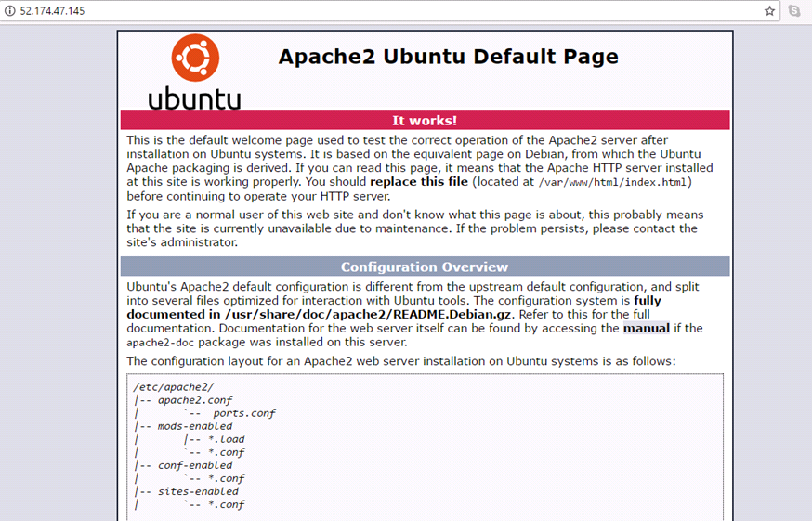The width and height of the screenshot is (812, 521).
Task: Click mods-enabled in the config tree
Action: [x=195, y=425]
